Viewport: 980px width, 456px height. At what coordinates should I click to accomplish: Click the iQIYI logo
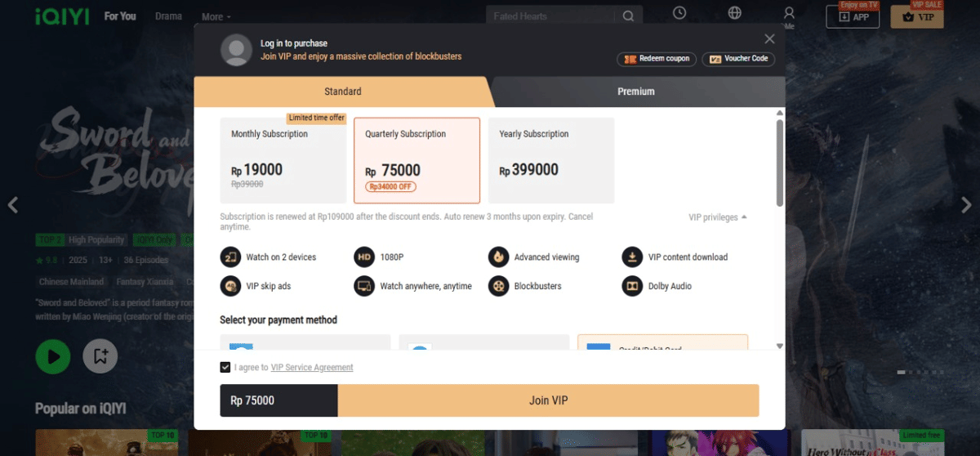click(62, 16)
